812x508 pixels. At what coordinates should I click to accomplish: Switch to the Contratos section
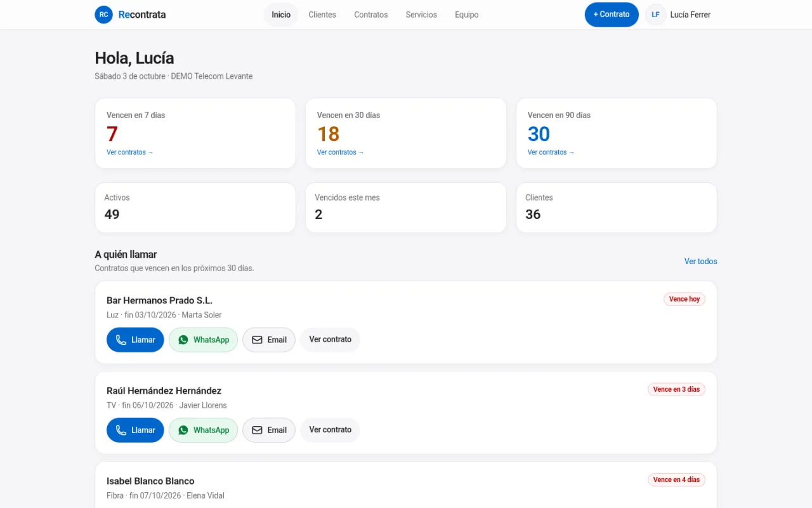pyautogui.click(x=371, y=15)
